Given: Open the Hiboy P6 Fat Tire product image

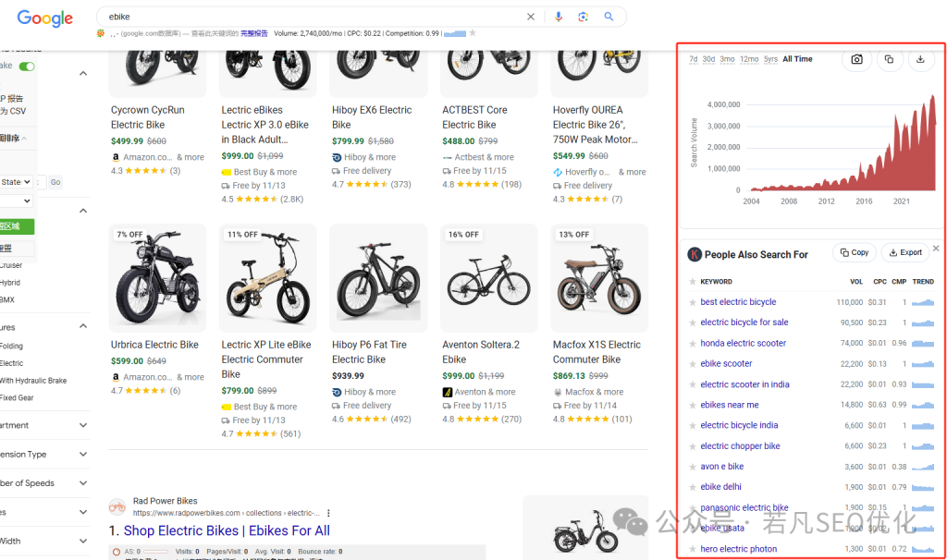Looking at the screenshot, I should click(378, 278).
